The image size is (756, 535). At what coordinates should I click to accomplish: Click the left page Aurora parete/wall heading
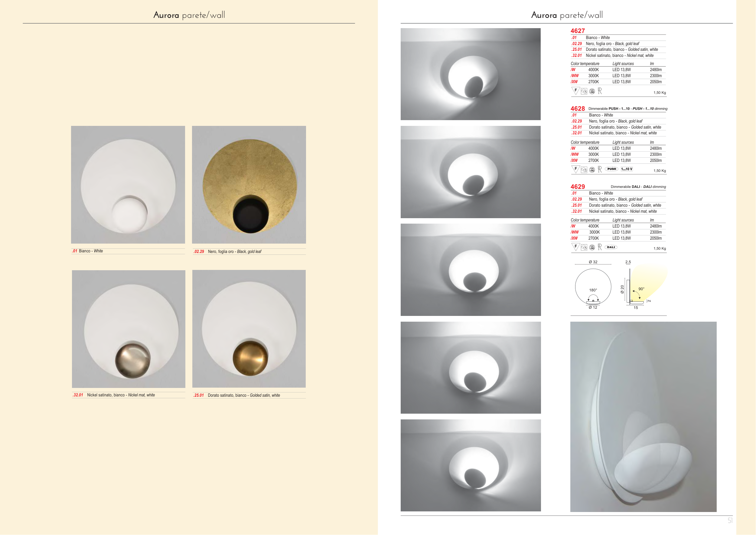click(189, 15)
